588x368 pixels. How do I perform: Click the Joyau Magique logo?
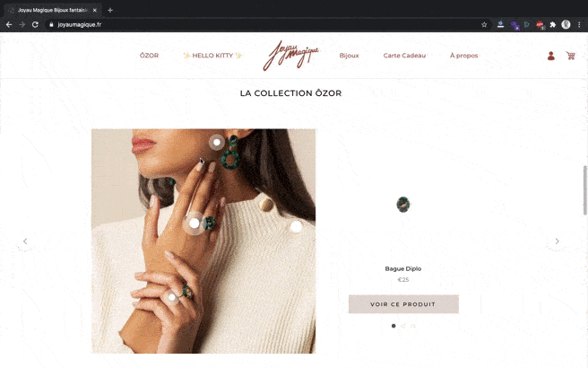[x=291, y=56]
